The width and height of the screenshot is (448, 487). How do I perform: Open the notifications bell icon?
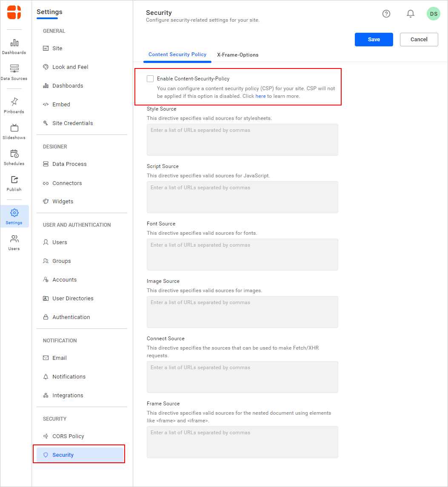[x=410, y=14]
